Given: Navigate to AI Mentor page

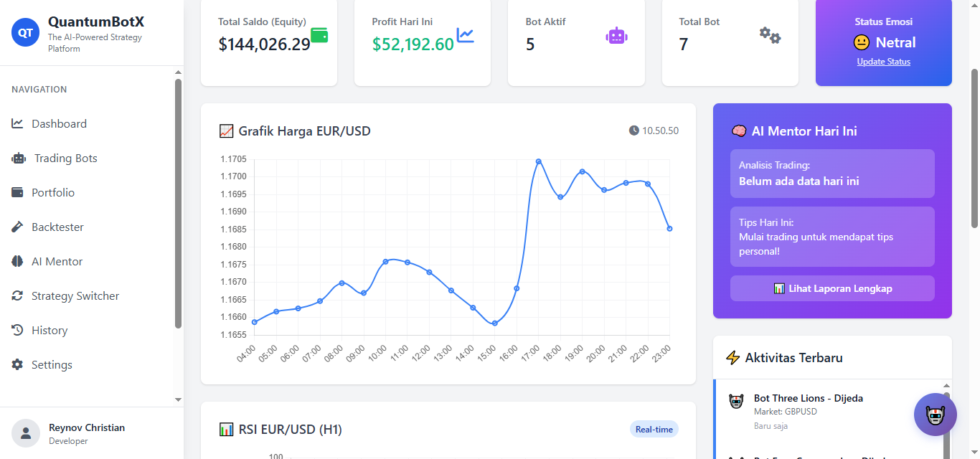Looking at the screenshot, I should pos(86,261).
